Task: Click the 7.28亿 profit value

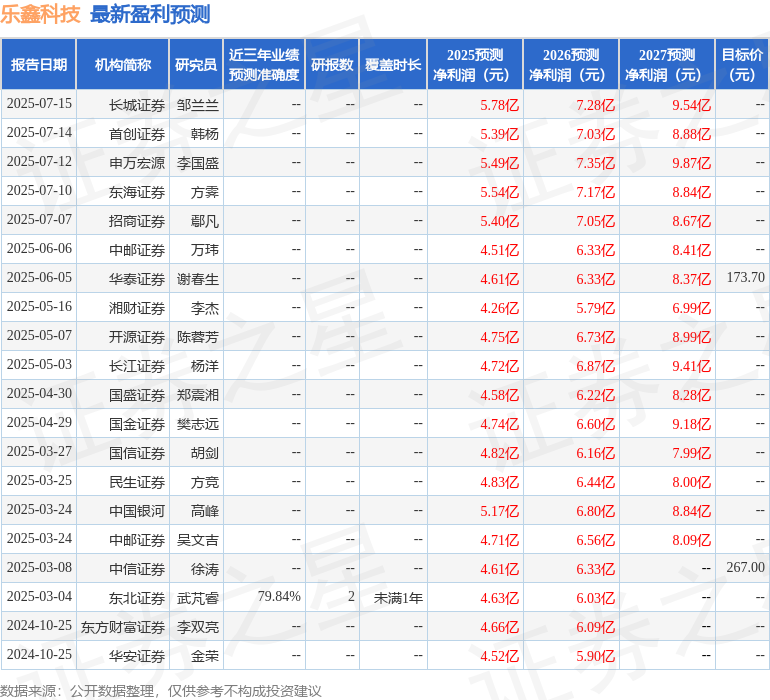Action: pyautogui.click(x=595, y=105)
